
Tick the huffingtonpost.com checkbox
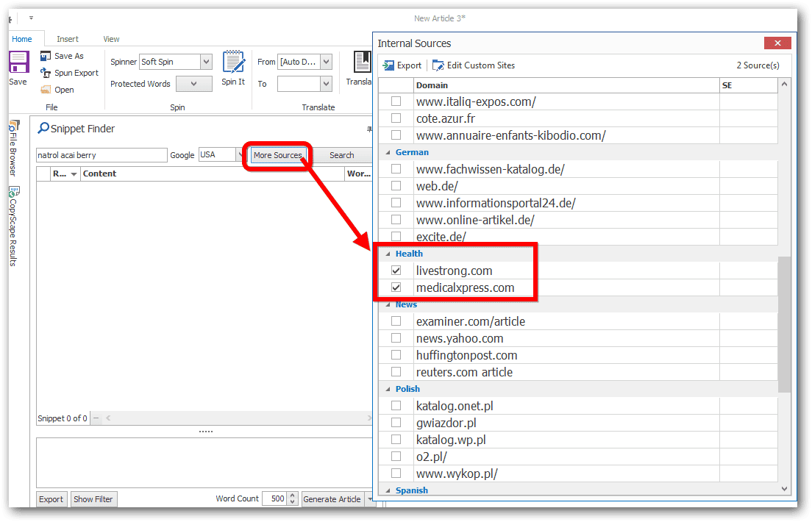396,355
